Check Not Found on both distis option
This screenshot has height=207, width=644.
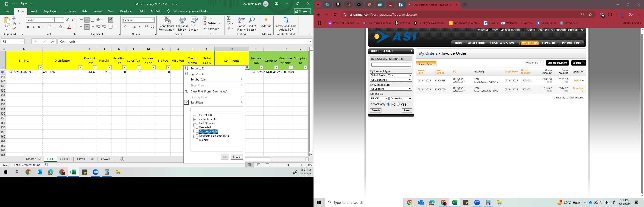click(197, 135)
